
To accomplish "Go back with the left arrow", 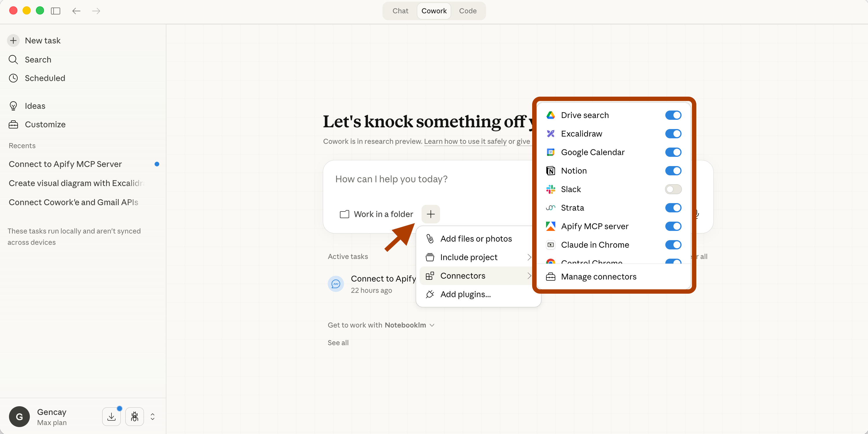I will coord(76,11).
